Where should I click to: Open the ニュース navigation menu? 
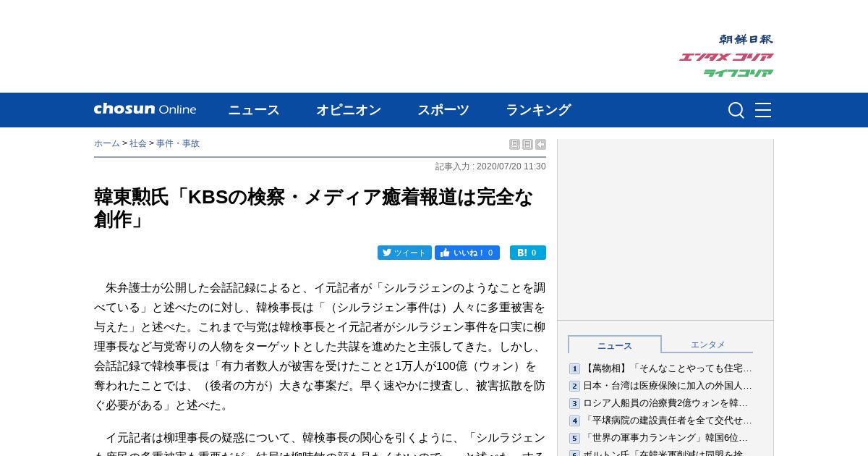point(254,110)
